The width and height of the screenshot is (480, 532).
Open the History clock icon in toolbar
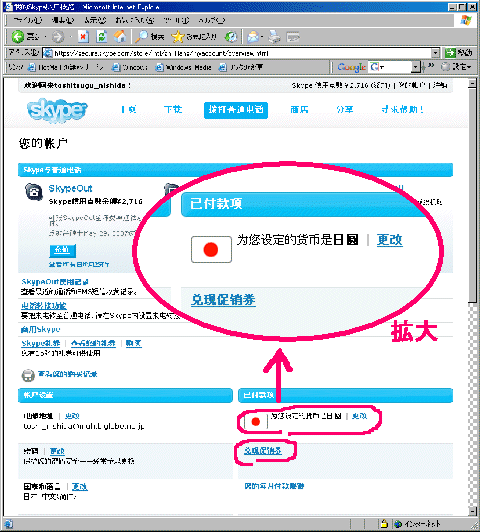231,37
